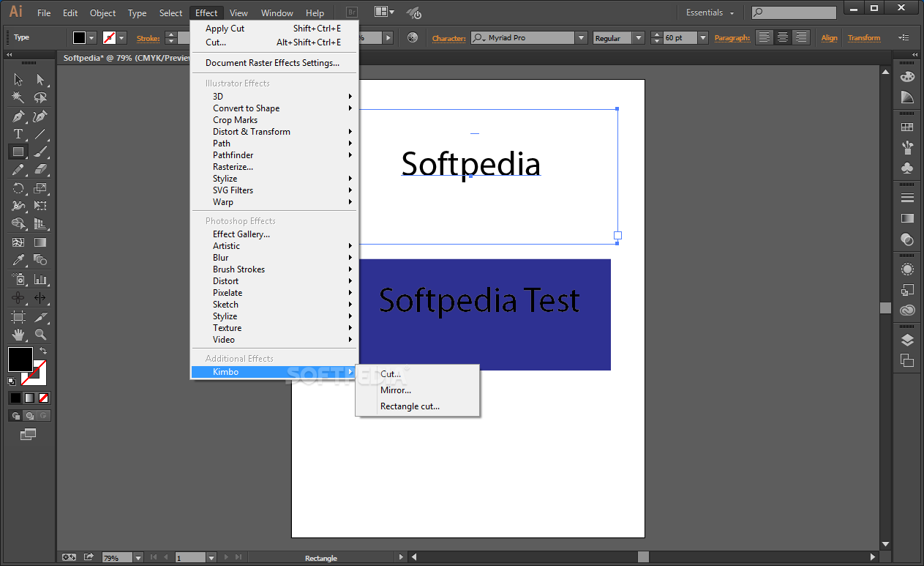Open the Brushes panel icon
The width and height of the screenshot is (924, 566).
[x=907, y=148]
